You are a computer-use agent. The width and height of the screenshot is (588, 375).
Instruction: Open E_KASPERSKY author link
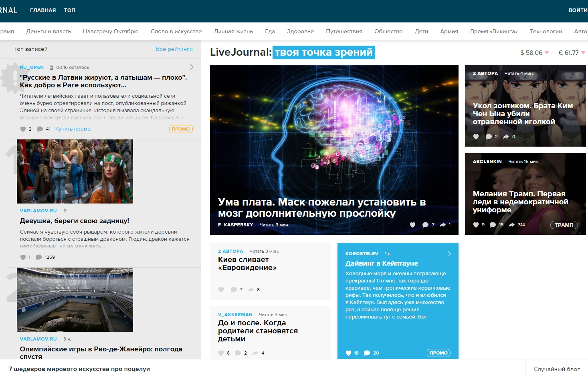click(x=236, y=225)
